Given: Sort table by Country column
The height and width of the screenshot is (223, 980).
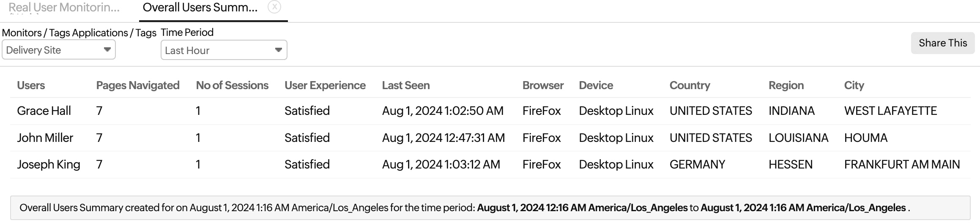Looking at the screenshot, I should pos(690,85).
